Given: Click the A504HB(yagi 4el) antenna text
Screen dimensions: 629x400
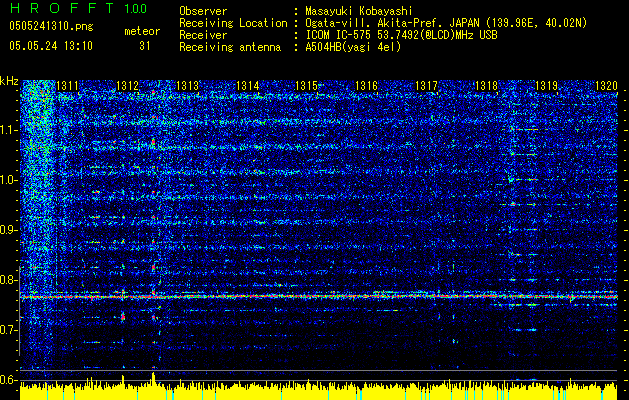Looking at the screenshot, I should 353,47.
